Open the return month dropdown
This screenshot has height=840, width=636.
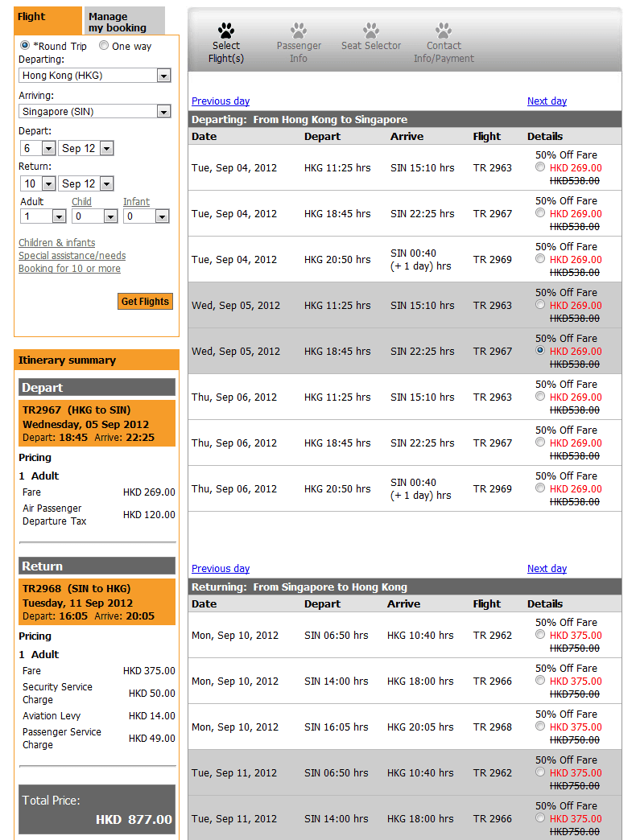[x=106, y=183]
